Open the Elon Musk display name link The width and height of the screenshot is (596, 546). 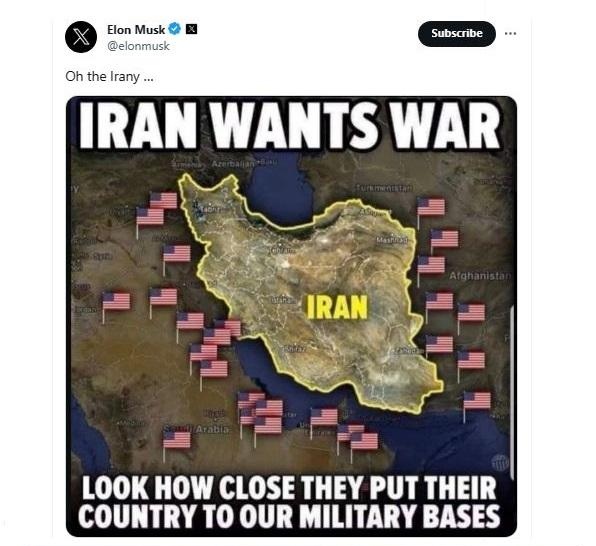pos(136,29)
